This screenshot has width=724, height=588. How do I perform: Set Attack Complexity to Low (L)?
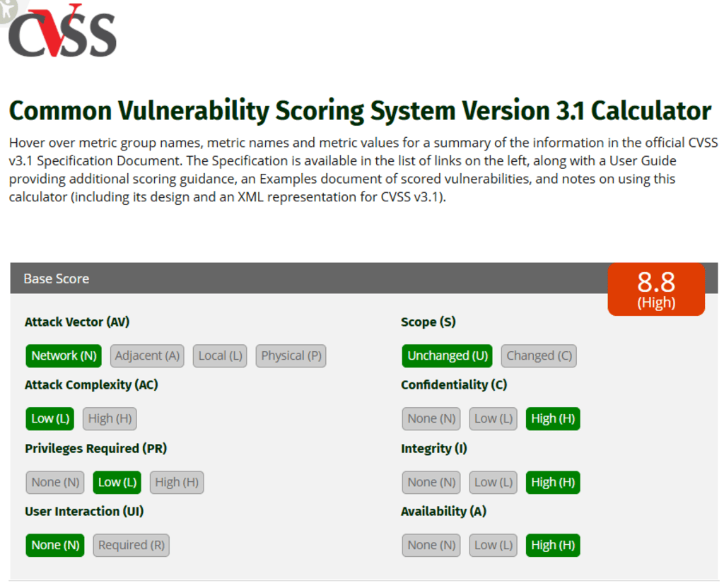click(x=50, y=418)
